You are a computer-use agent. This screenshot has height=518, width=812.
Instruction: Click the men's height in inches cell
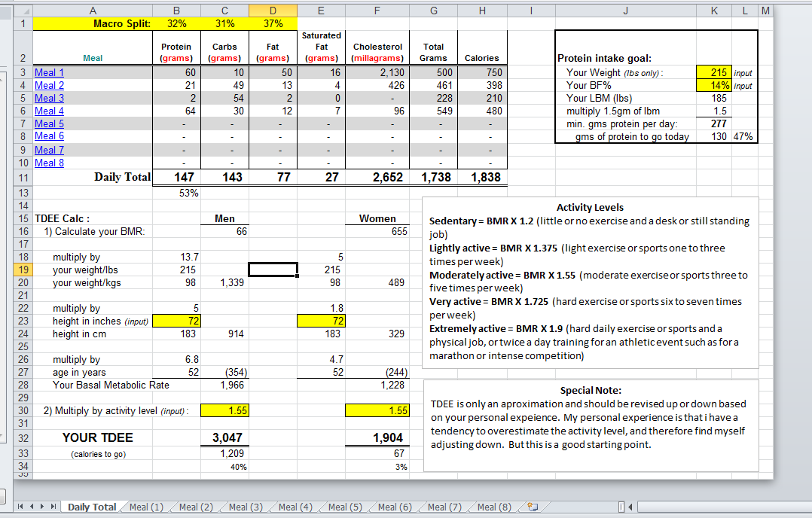tap(176, 321)
